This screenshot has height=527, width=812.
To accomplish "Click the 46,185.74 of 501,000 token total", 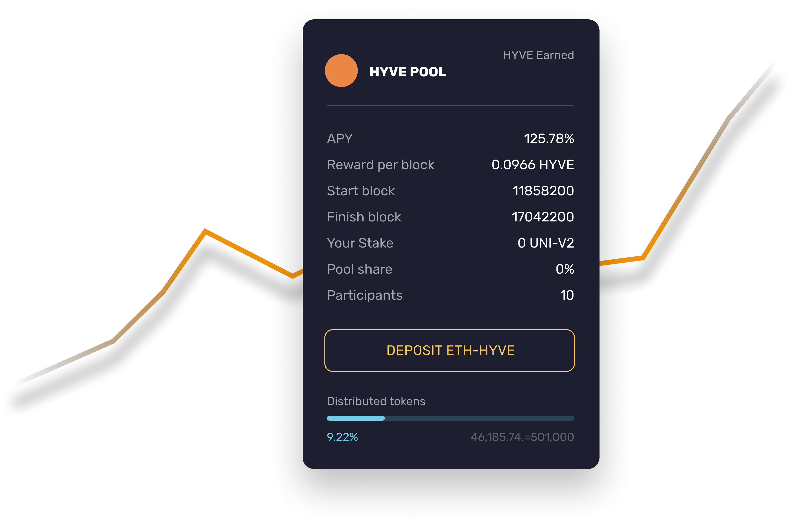I will pos(522,437).
